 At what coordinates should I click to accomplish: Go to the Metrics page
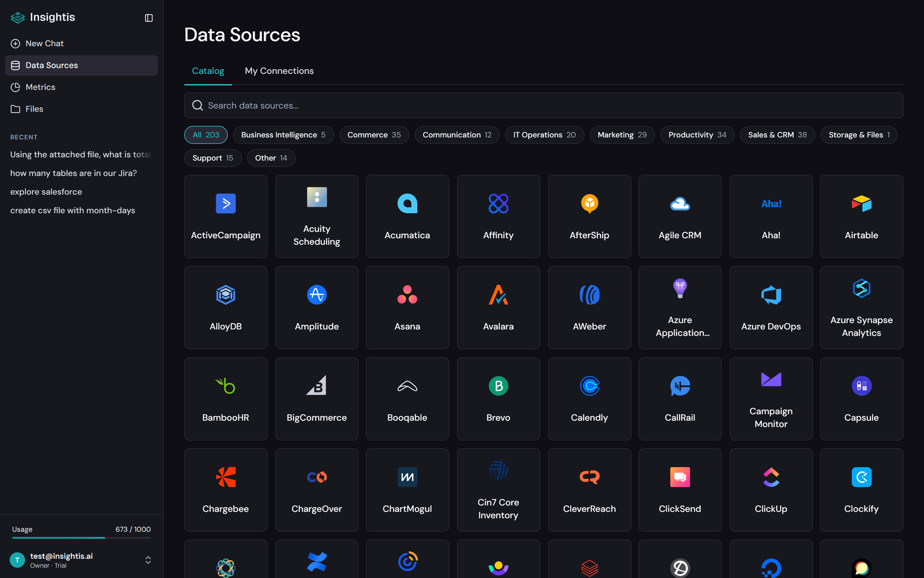coord(82,87)
